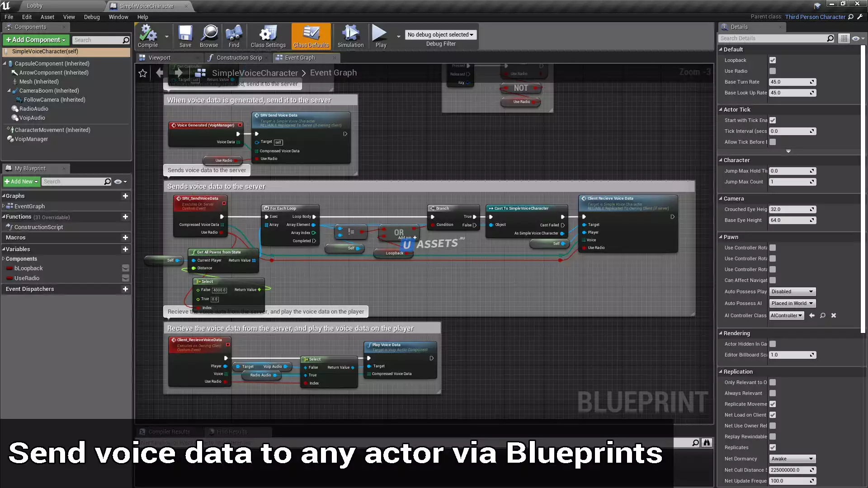This screenshot has width=868, height=488.
Task: Toggle the Replicate Movement checkbox
Action: [x=773, y=404]
